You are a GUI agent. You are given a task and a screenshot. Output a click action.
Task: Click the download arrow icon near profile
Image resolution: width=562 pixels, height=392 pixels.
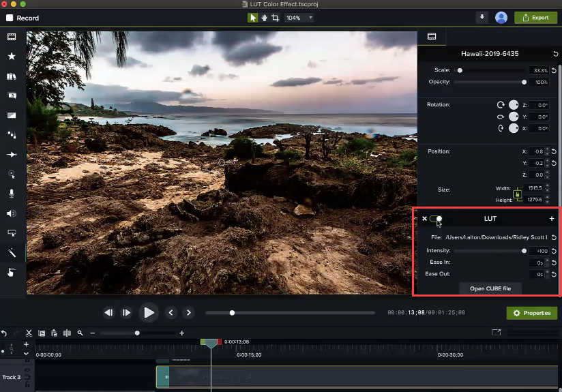pyautogui.click(x=483, y=18)
